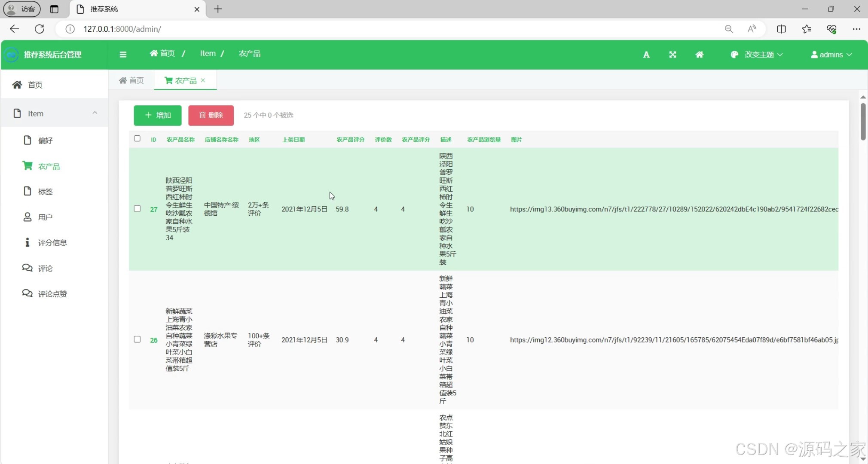The width and height of the screenshot is (868, 464).
Task: Open record ID 26 link
Action: pos(154,340)
